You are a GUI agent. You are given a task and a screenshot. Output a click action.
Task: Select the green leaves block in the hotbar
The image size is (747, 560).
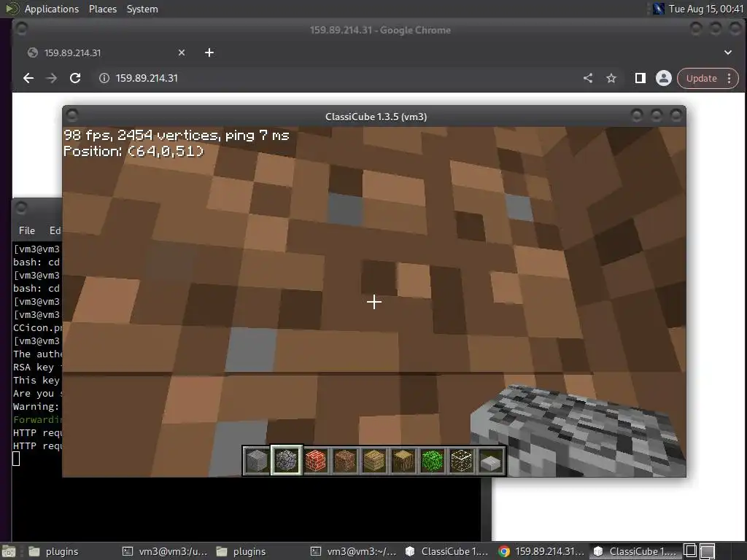point(432,461)
